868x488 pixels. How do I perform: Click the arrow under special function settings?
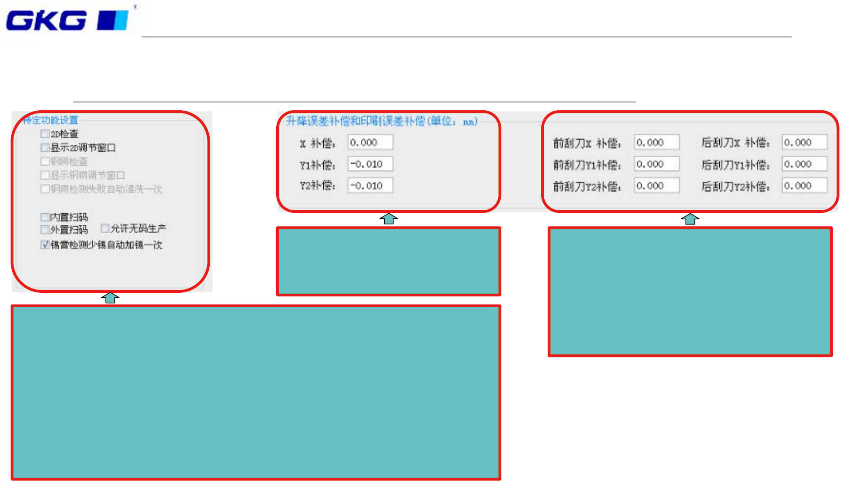tap(110, 298)
